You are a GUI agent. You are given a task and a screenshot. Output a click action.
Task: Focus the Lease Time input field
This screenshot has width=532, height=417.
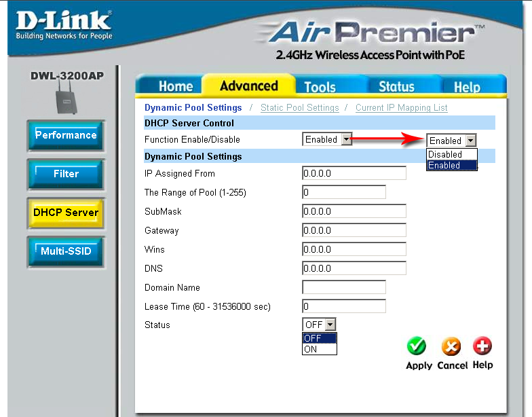click(343, 306)
